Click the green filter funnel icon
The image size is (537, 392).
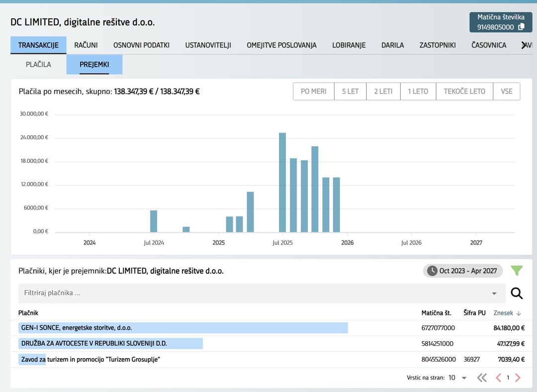[x=517, y=271]
